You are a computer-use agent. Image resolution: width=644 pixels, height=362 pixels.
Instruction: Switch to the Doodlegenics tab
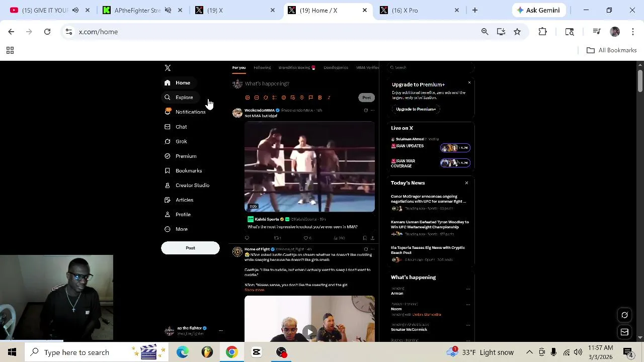(336, 67)
